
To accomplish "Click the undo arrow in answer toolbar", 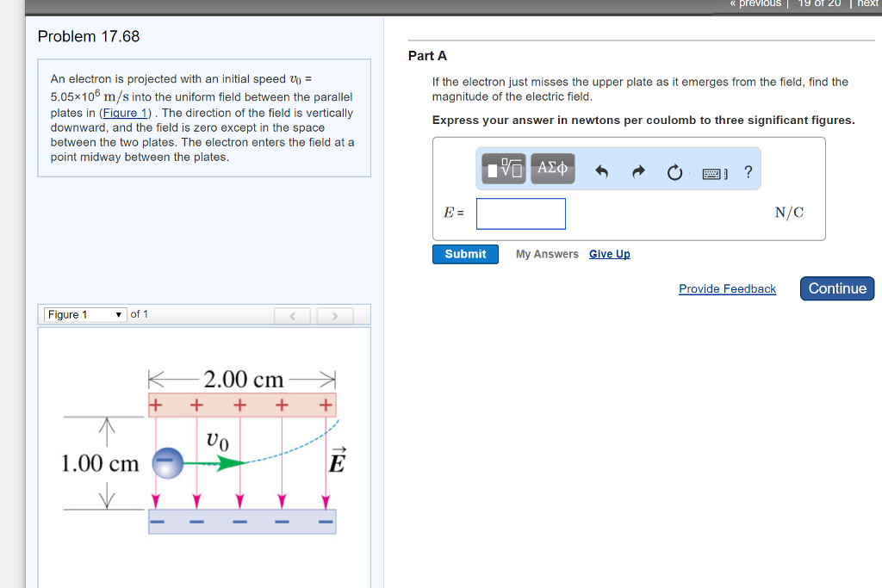I will point(602,173).
